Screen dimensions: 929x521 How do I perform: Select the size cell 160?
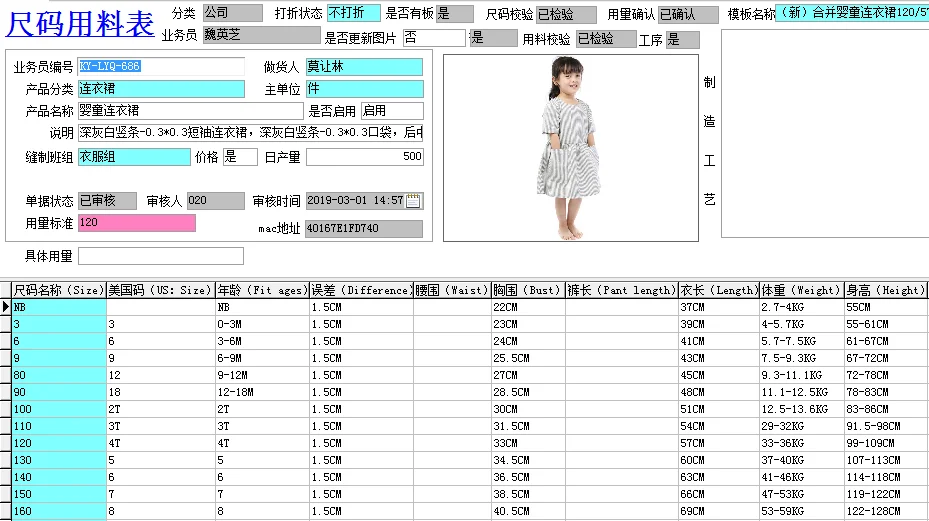click(x=59, y=511)
